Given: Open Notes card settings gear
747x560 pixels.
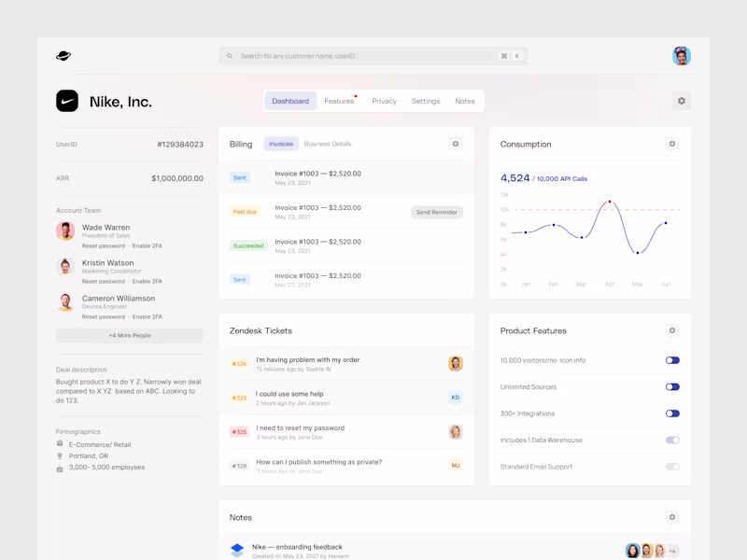Looking at the screenshot, I should click(671, 517).
